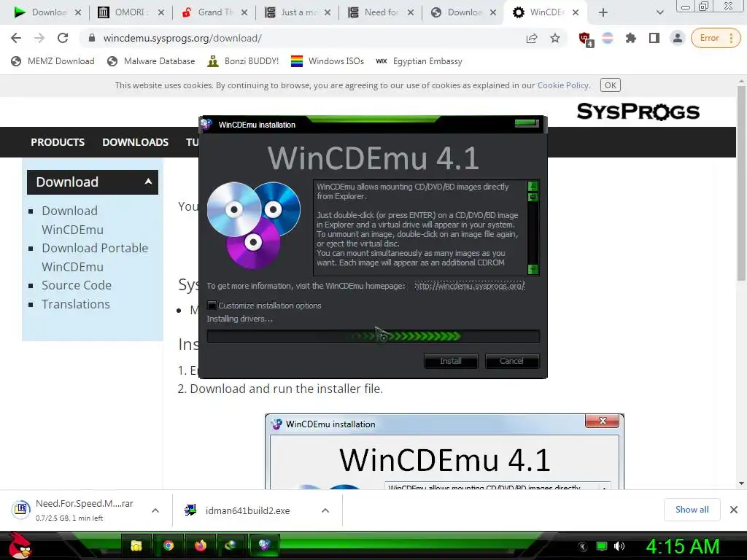Open the Malware Database bookmark
This screenshot has height=560, width=747.
(x=151, y=61)
